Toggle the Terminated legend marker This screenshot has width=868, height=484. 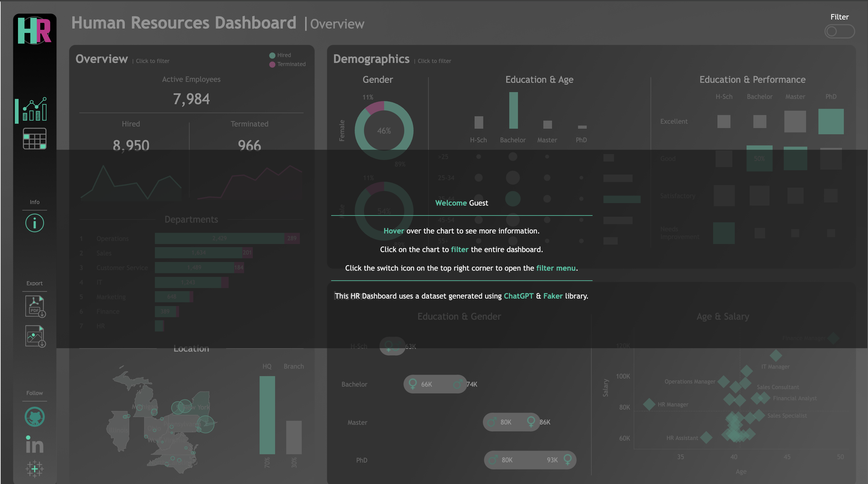(272, 64)
